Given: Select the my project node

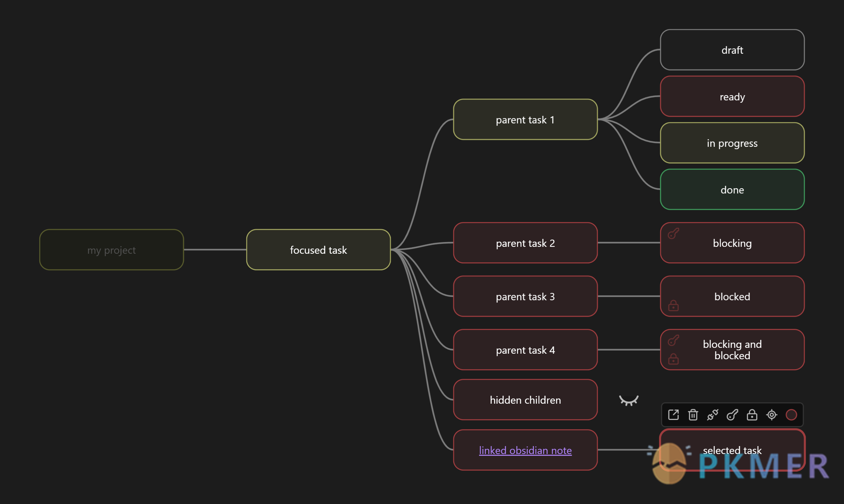Looking at the screenshot, I should pyautogui.click(x=111, y=250).
